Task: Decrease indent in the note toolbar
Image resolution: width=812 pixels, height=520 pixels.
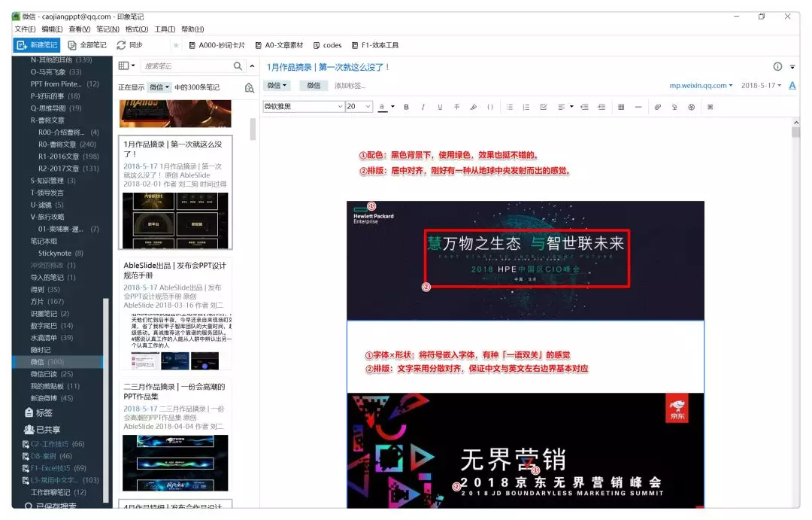Action: (x=584, y=107)
